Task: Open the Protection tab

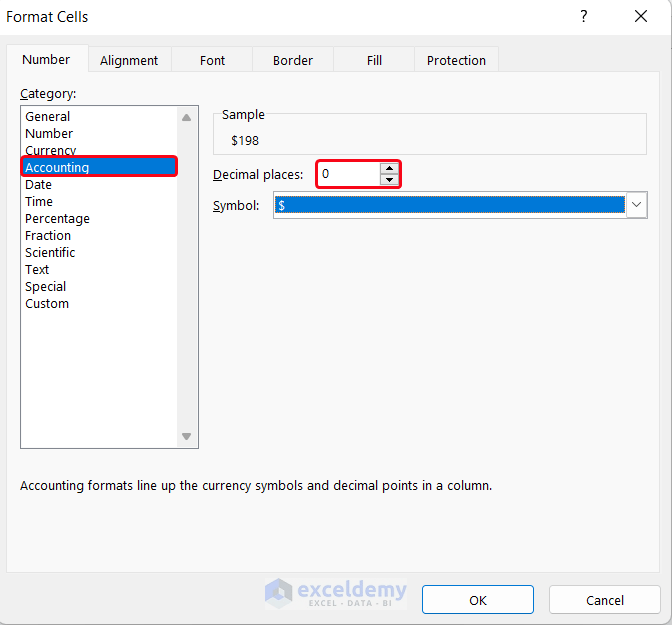Action: (456, 60)
